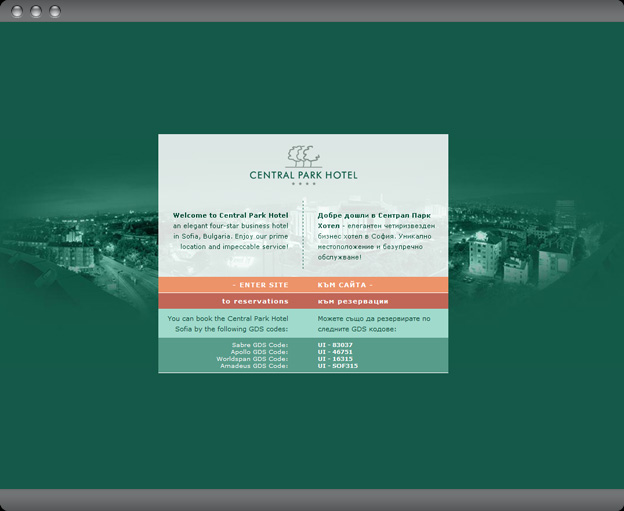This screenshot has height=511, width=624.
Task: Select the Worldspan GDS Code label
Action: (x=252, y=359)
